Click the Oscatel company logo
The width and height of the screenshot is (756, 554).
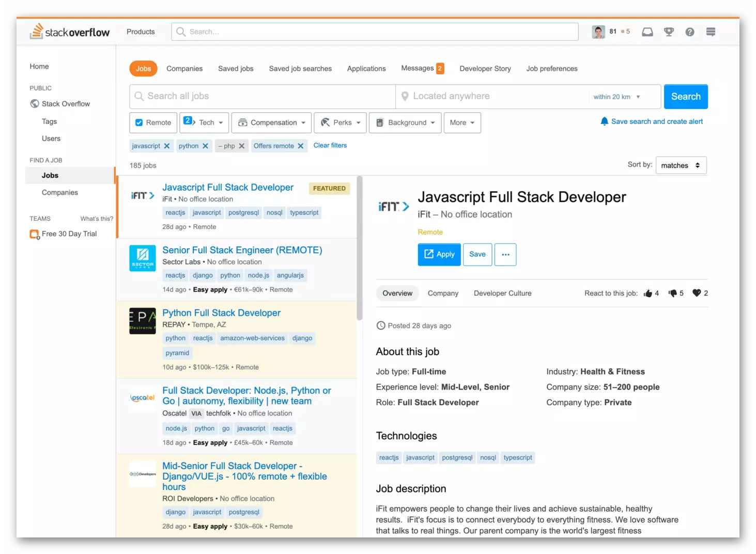point(143,398)
